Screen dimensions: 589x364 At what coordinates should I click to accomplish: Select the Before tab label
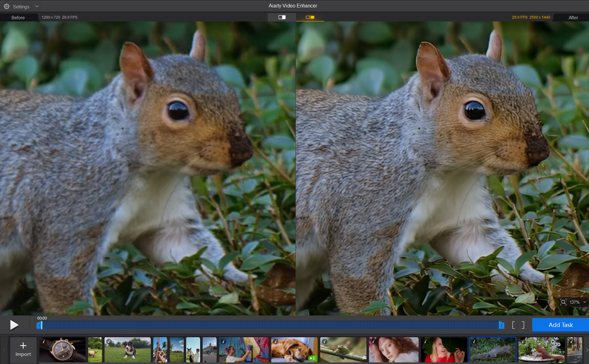(18, 18)
